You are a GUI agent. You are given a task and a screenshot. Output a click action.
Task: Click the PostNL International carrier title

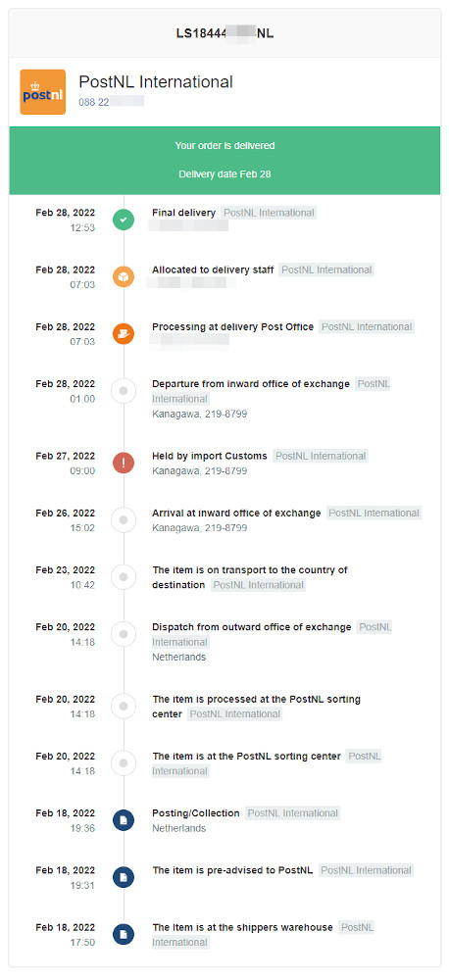(156, 82)
